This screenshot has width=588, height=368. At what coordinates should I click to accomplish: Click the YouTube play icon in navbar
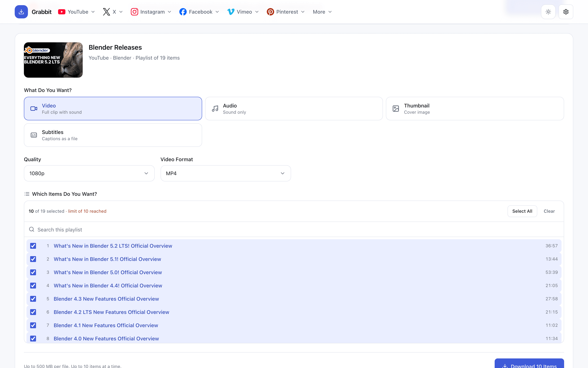62,12
